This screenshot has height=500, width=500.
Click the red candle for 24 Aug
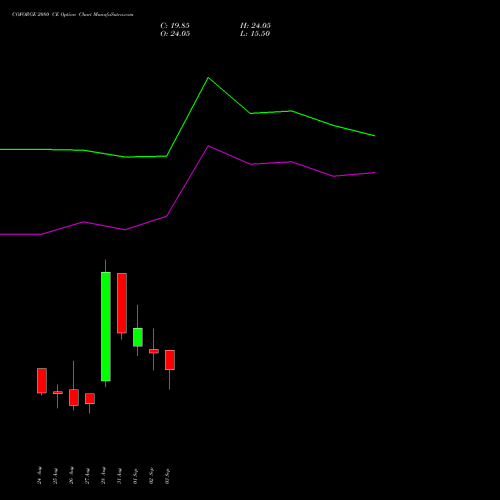42,381
